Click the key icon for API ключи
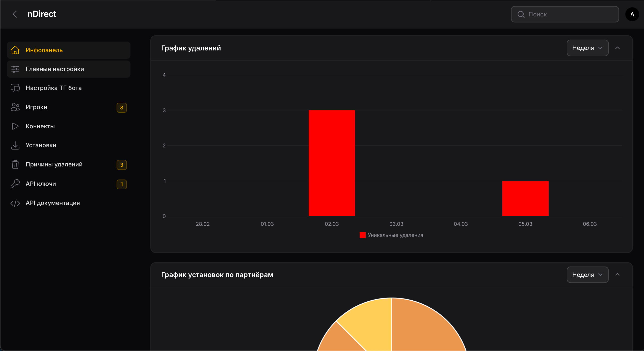Image resolution: width=644 pixels, height=351 pixels. (15, 184)
